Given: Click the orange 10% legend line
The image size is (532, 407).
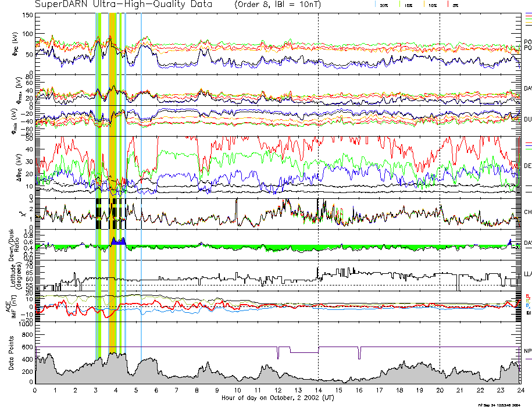Looking at the screenshot, I should (424, 5).
